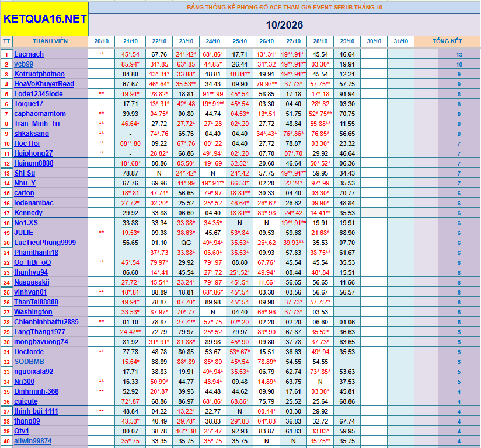The width and height of the screenshot is (481, 448).
Task: Open caphaomamtom's member page
Action: [x=40, y=114]
